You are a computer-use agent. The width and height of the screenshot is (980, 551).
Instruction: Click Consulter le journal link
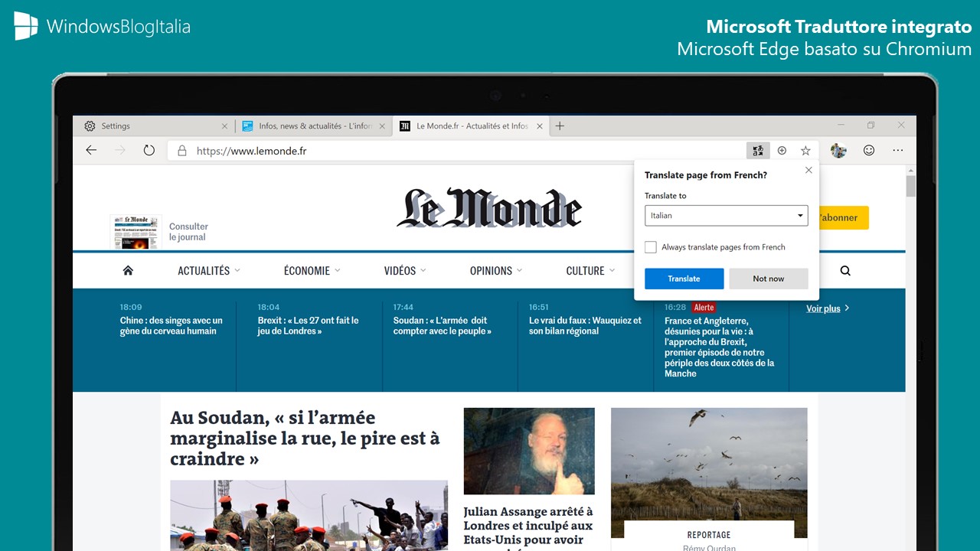[x=188, y=232]
